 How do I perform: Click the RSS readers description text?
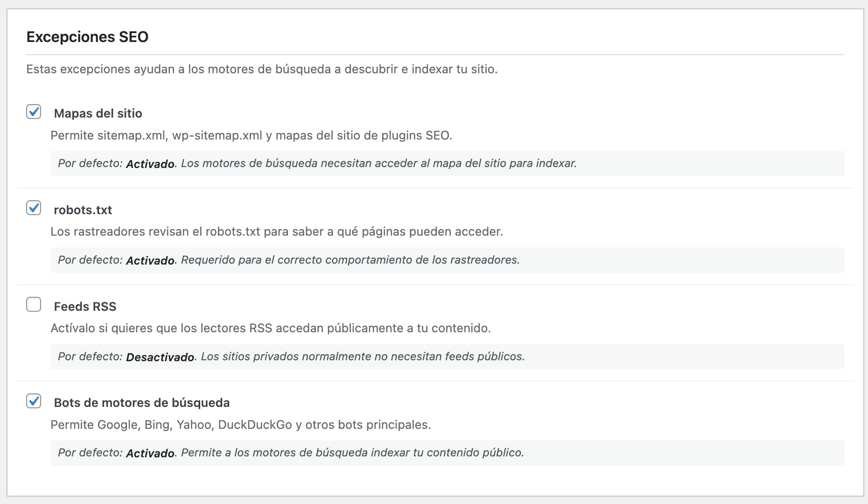(x=271, y=328)
